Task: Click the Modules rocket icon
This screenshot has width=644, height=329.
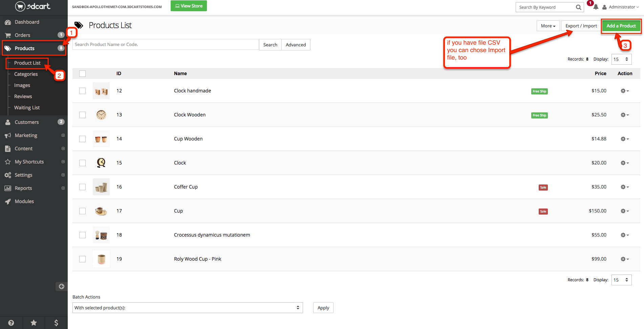Action: [x=8, y=201]
